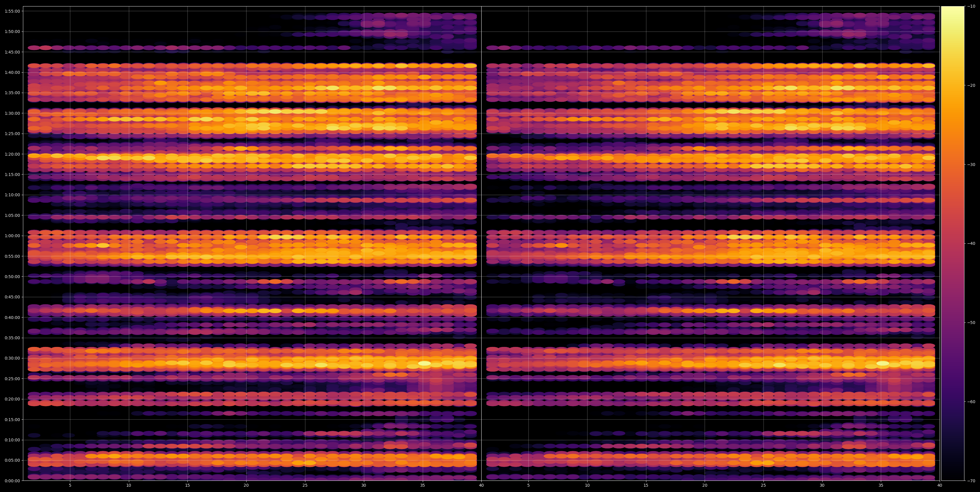The width and height of the screenshot is (980, 492).
Task: Choose the 0:35:00 time tick label
Action: (x=12, y=338)
